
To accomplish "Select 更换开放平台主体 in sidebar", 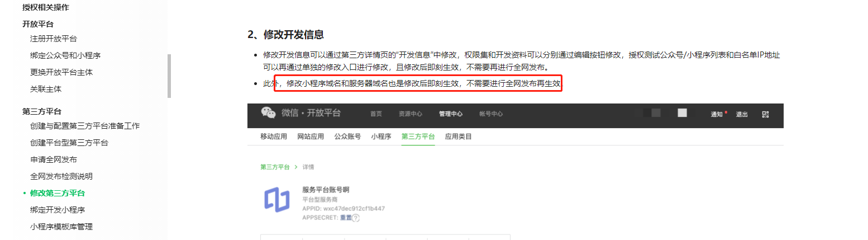I will (x=61, y=72).
